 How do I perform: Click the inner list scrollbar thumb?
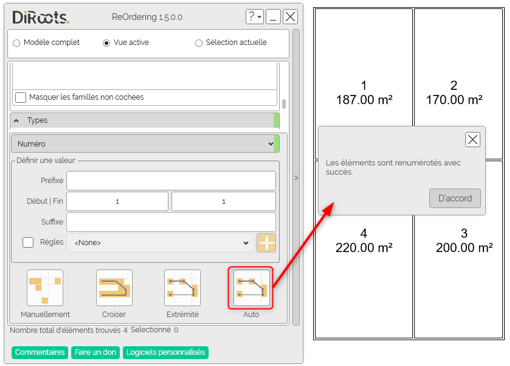coord(284,104)
